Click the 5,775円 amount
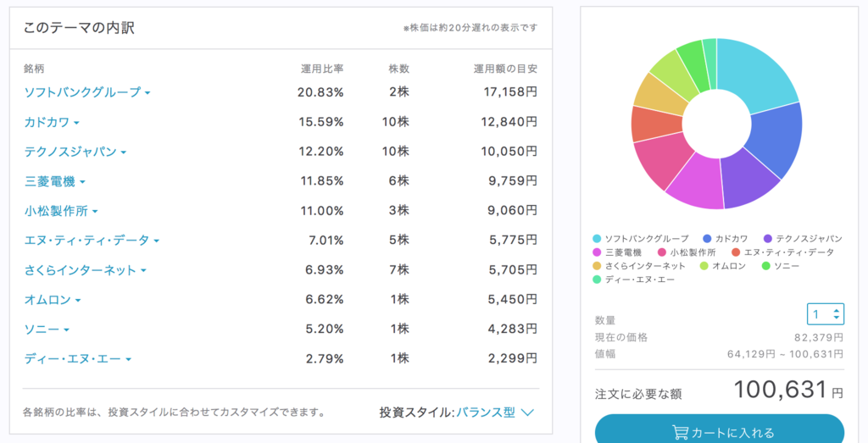The image size is (868, 443). (513, 241)
